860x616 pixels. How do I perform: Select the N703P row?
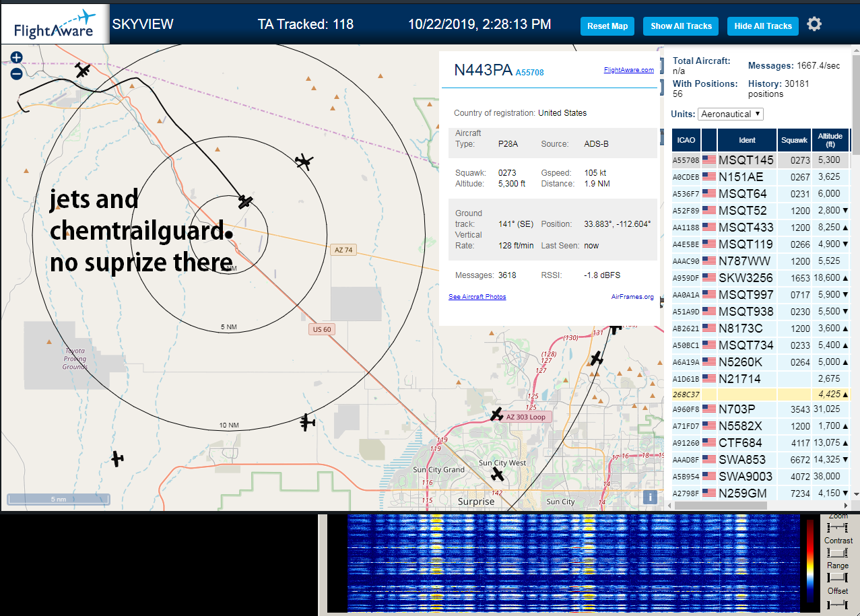pyautogui.click(x=761, y=409)
